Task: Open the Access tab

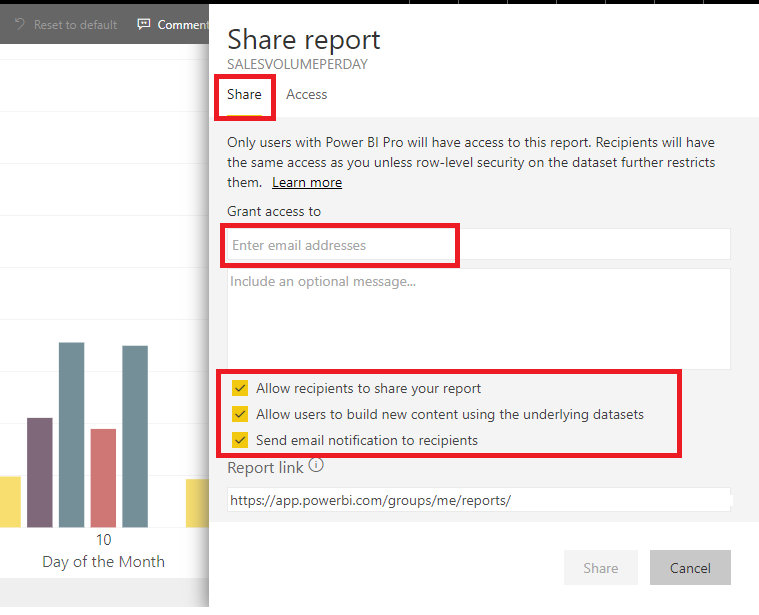Action: (x=306, y=94)
